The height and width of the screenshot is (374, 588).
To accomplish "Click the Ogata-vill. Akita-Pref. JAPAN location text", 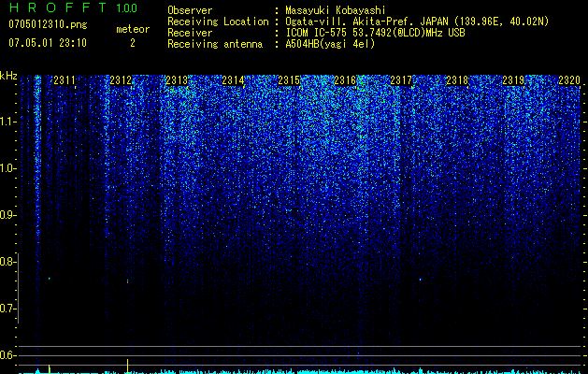I will click(x=417, y=22).
